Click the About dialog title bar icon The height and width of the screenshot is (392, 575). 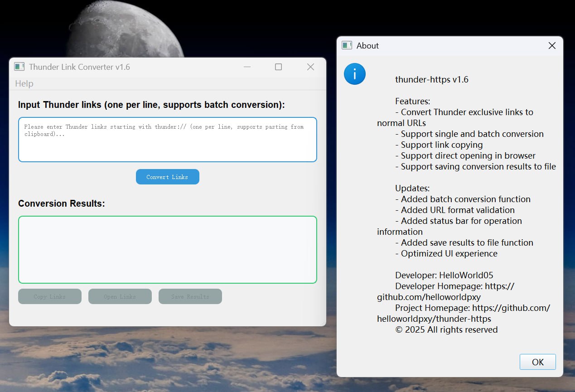coord(347,46)
